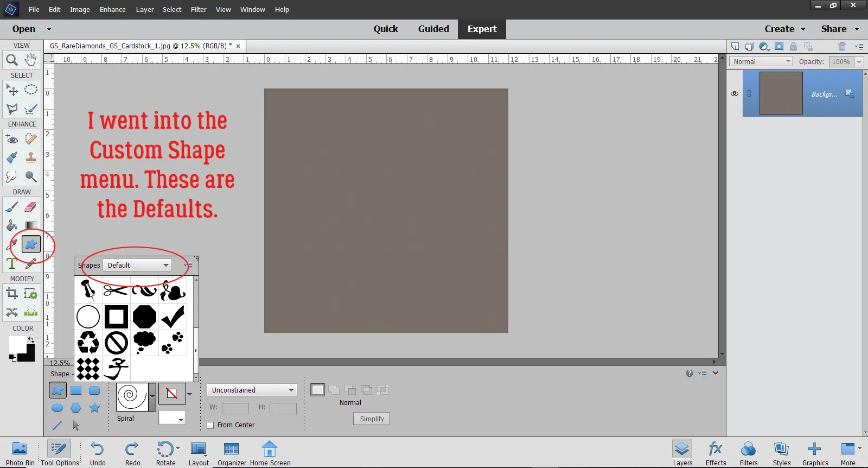Viewport: 868px width, 468px height.
Task: Switch to the Guided tab
Action: (x=433, y=29)
